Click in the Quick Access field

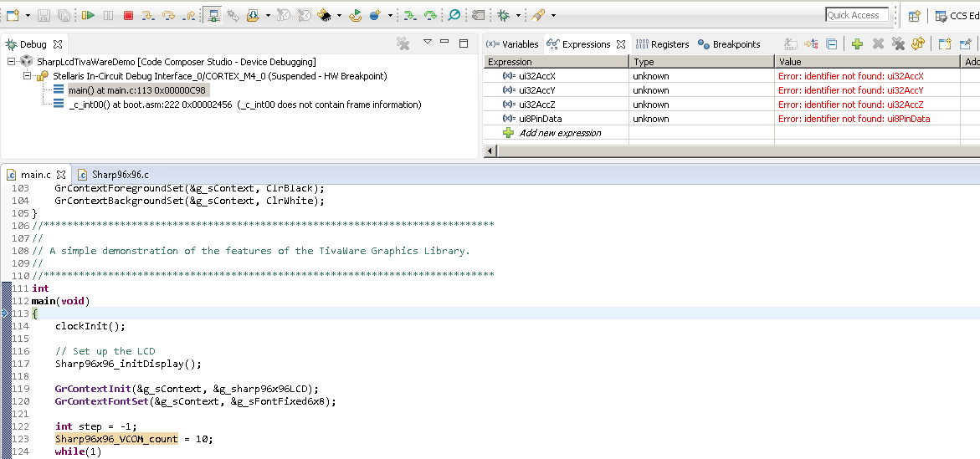(x=857, y=15)
